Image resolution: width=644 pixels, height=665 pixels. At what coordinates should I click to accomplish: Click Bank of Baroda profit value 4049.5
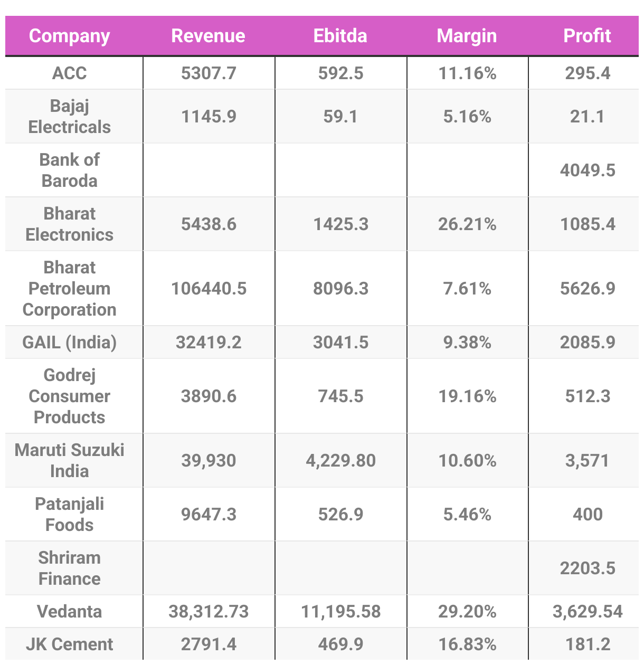588,170
